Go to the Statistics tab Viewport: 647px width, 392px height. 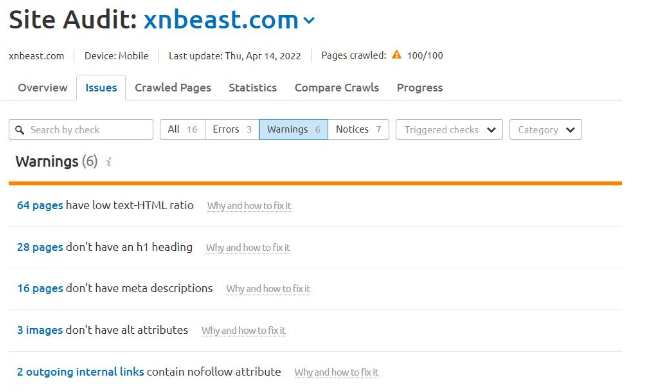[x=253, y=87]
